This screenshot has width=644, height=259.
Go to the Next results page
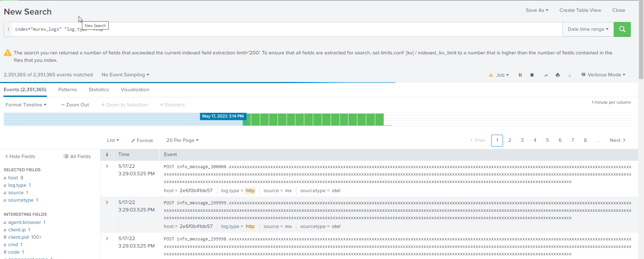click(x=617, y=140)
